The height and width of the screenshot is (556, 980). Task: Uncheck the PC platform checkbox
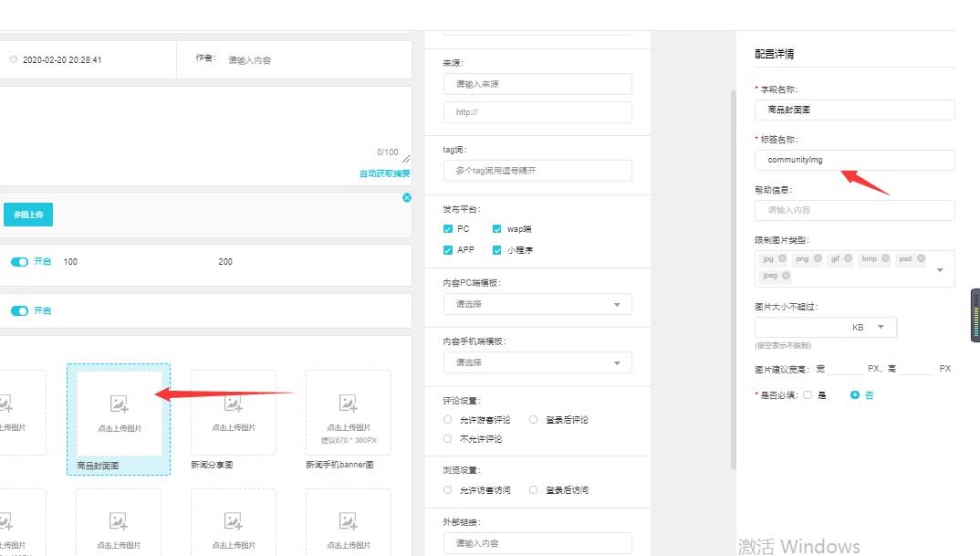coord(447,229)
